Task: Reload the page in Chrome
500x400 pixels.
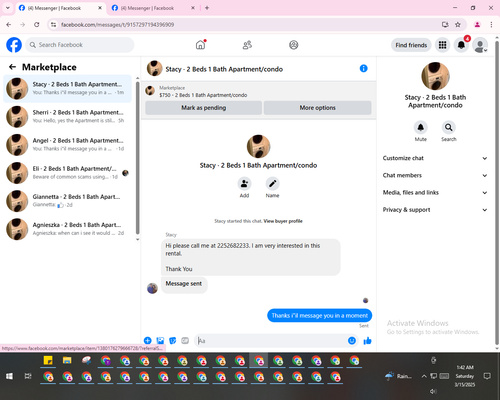Action: pyautogui.click(x=37, y=24)
